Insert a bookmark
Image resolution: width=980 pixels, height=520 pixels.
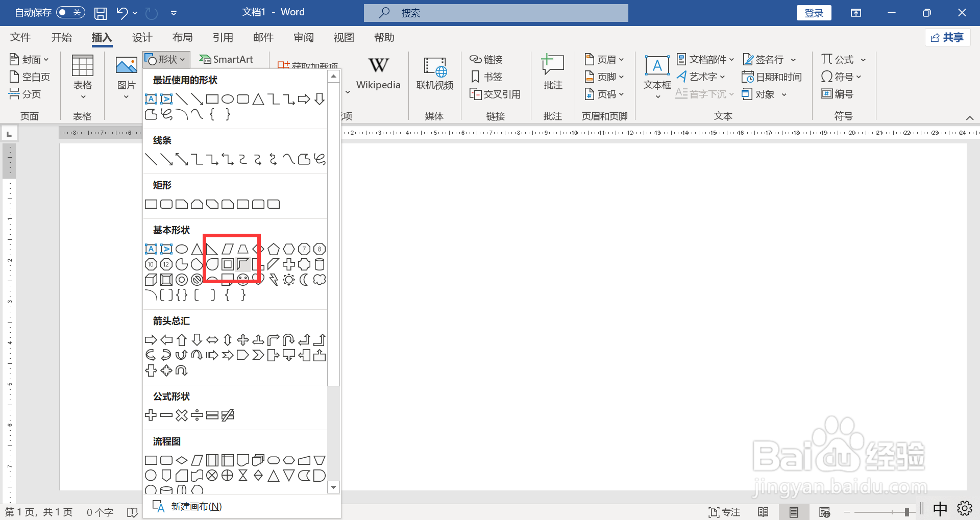pyautogui.click(x=486, y=77)
